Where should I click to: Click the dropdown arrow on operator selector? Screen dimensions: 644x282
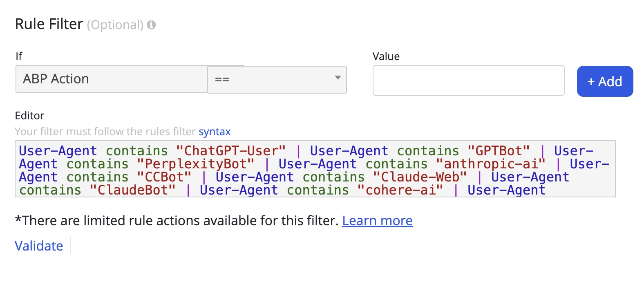[x=338, y=78]
